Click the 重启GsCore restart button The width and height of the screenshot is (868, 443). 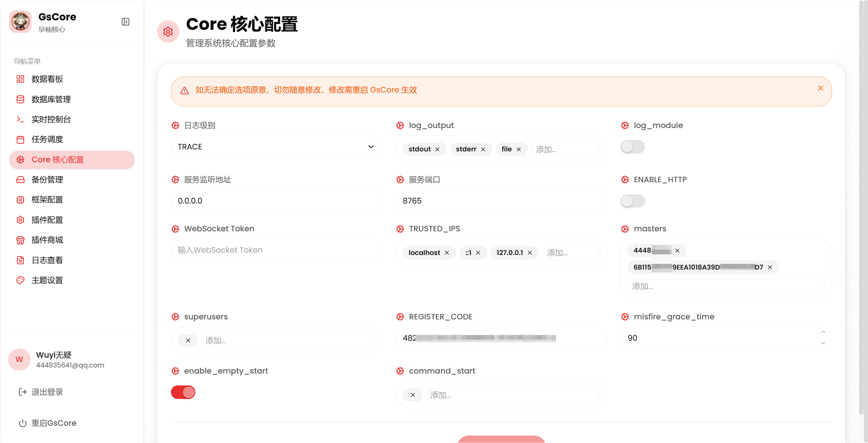(54, 423)
